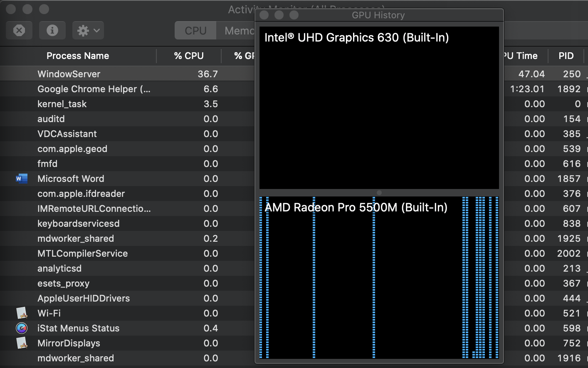Click the AMD Radeon Pro 5500M graph
588x368 pixels.
point(379,277)
